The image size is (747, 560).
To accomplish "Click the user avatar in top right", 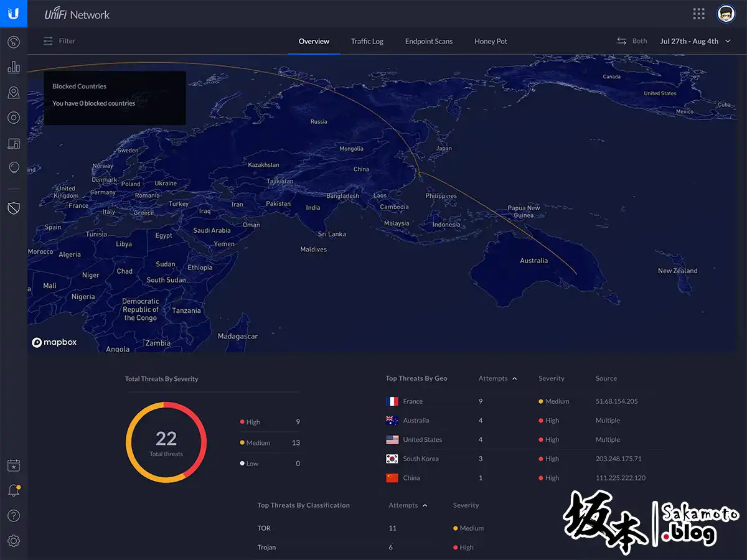I will point(726,14).
